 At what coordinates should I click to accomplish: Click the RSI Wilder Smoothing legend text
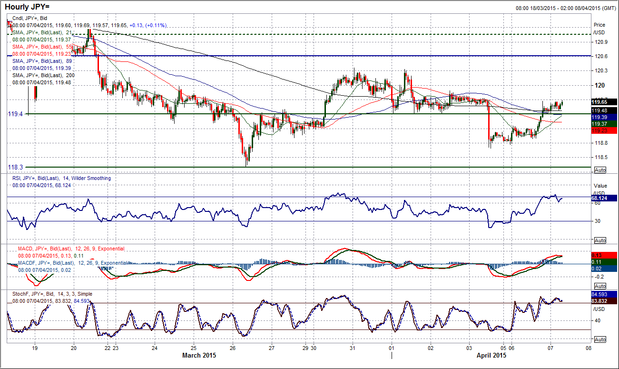(61, 178)
